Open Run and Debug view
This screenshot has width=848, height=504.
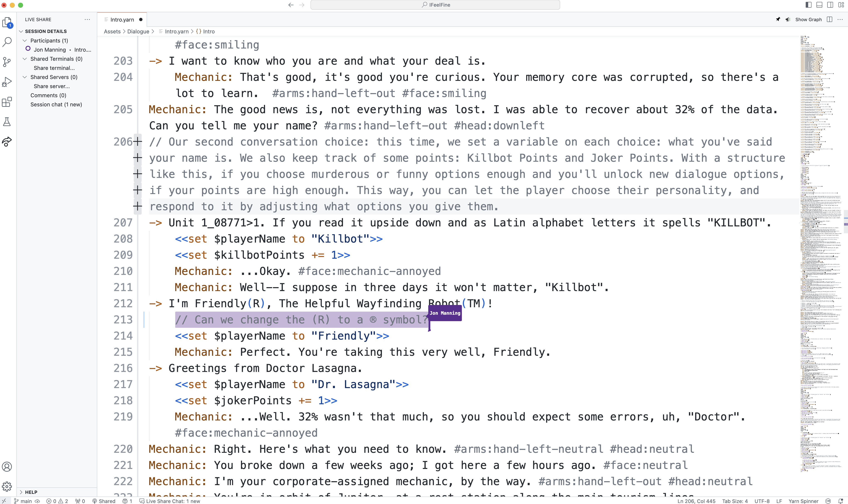click(x=7, y=82)
